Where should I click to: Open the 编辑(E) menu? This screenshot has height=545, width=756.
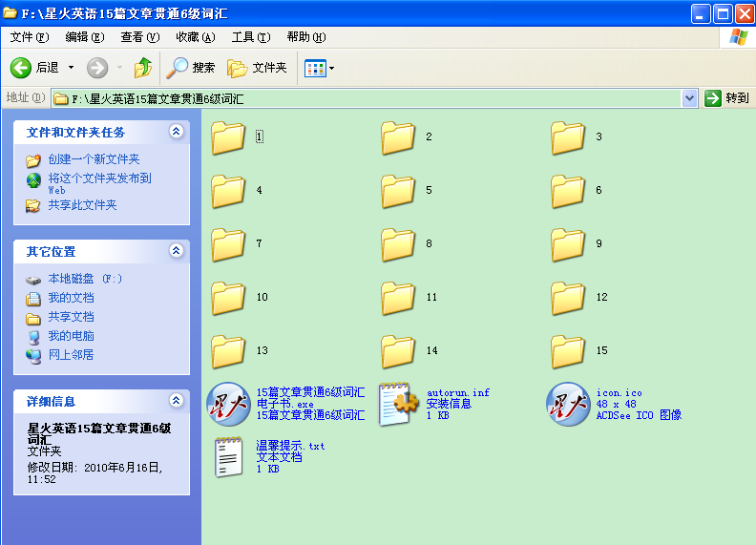85,37
